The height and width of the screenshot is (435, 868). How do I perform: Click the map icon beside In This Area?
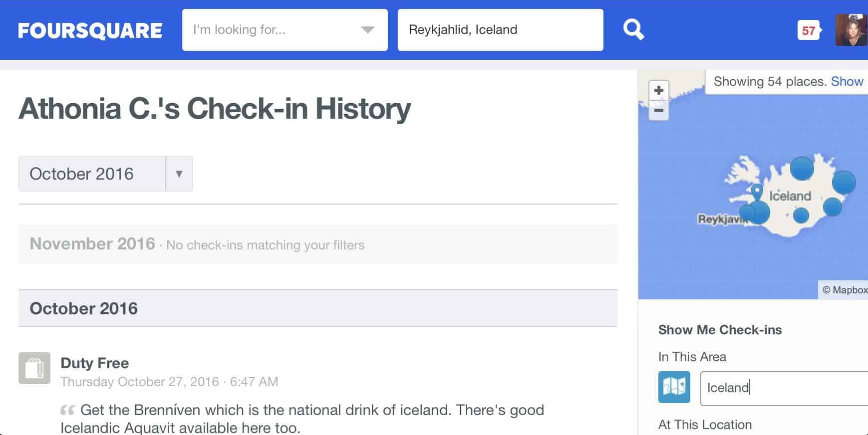[674, 387]
